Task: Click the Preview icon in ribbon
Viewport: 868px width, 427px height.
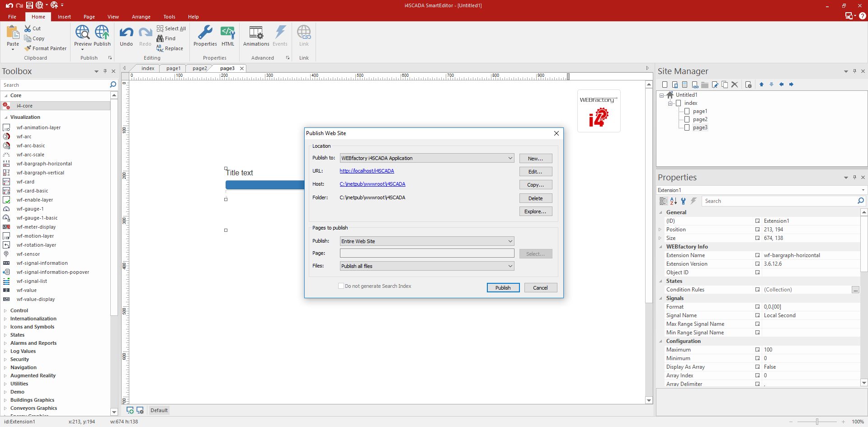Action: tap(82, 33)
